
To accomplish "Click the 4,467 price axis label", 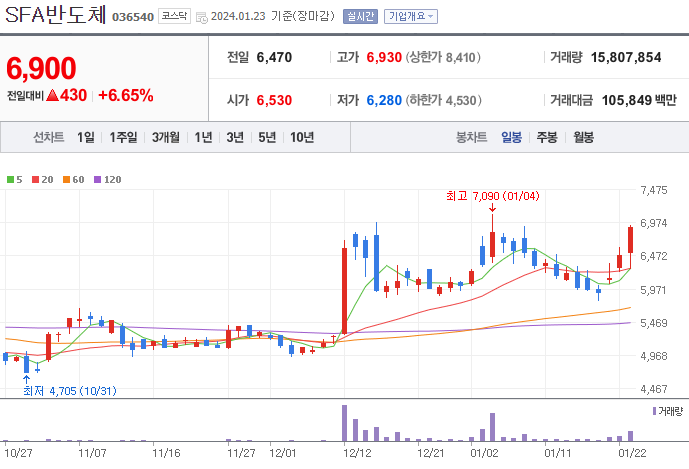I will coord(653,389).
